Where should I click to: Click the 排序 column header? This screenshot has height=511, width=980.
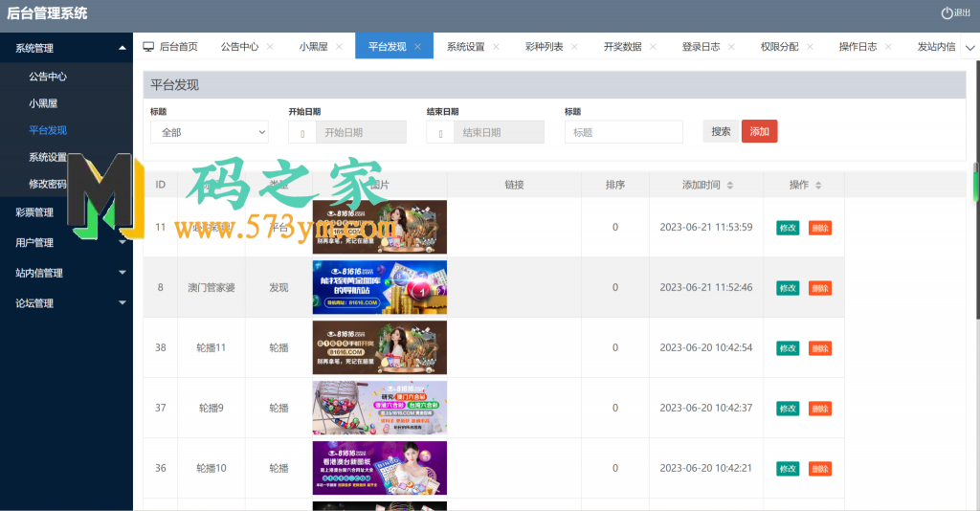pos(615,185)
